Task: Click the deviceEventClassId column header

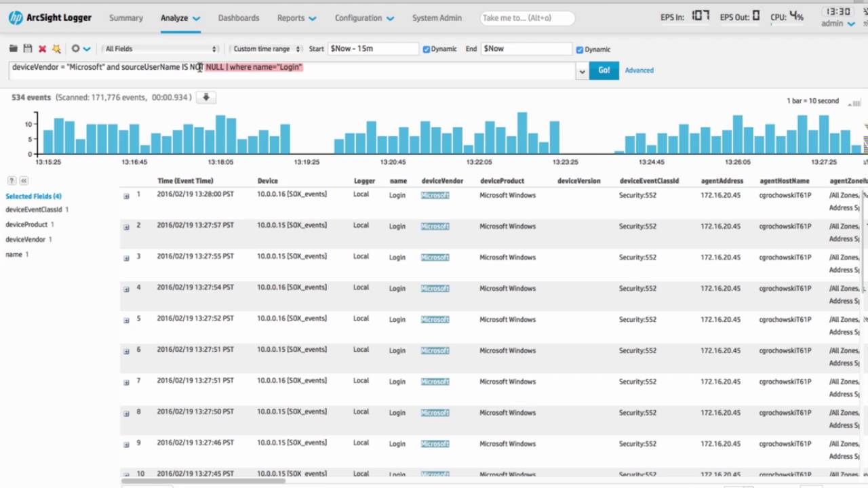Action: pos(649,181)
